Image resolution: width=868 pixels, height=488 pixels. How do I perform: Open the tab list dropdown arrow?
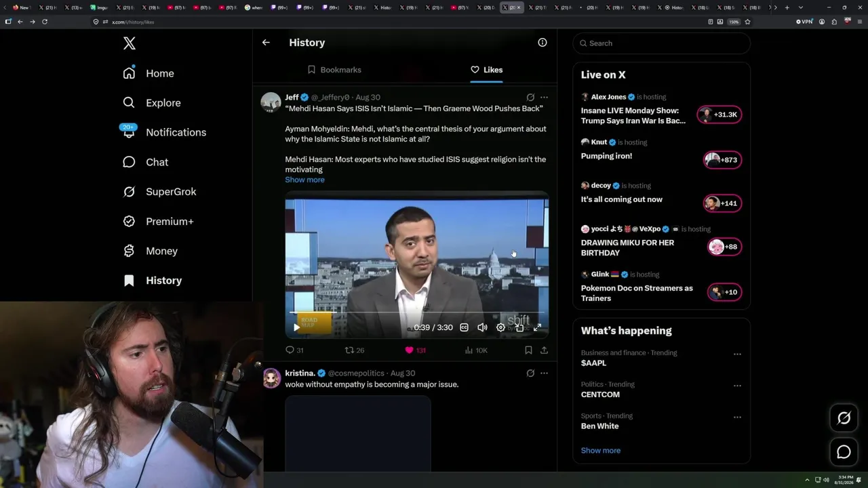800,7
